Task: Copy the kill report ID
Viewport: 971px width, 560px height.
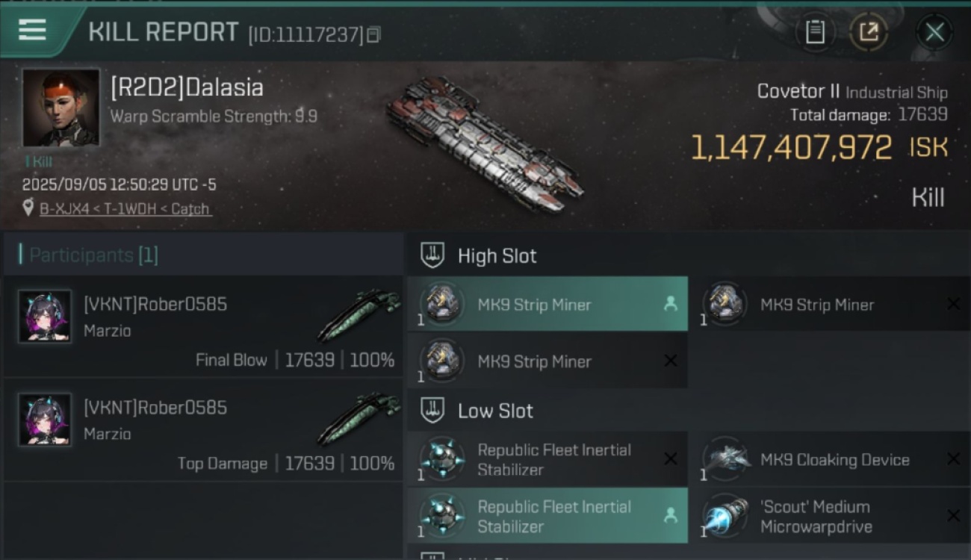Action: coord(373,34)
